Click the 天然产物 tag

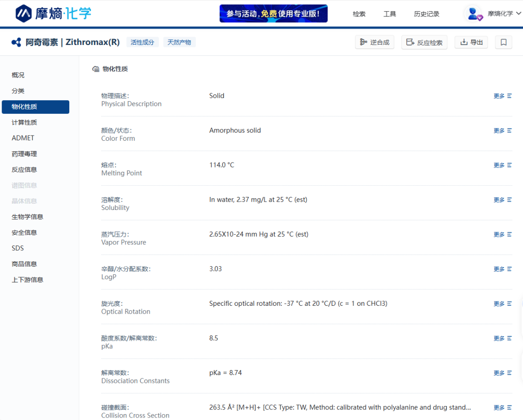click(179, 42)
